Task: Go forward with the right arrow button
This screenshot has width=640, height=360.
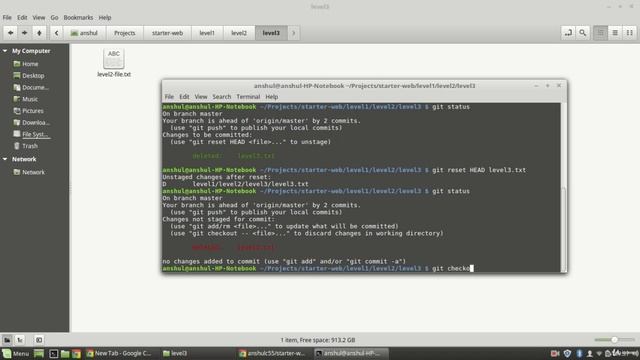Action: click(24, 33)
